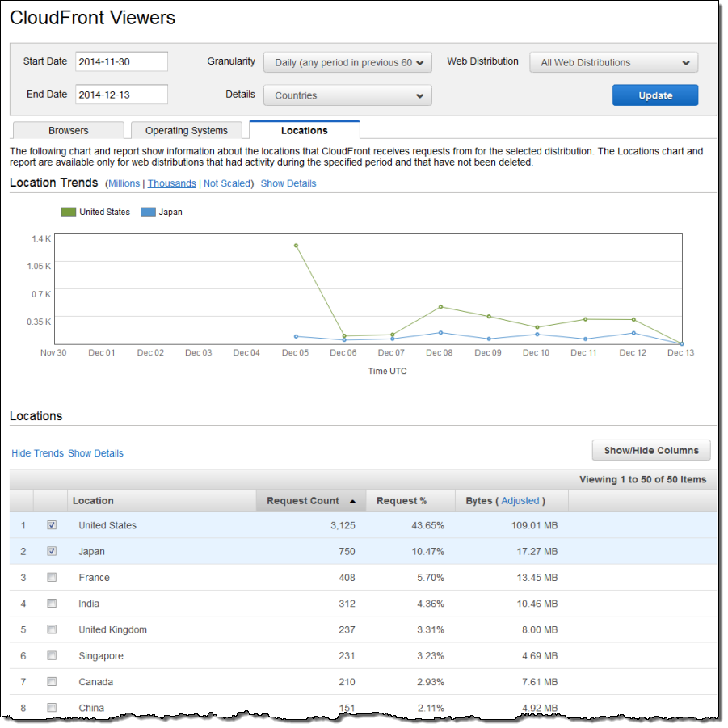The image size is (728, 728).
Task: Click the United States Dec 05 data point
Action: [296, 245]
